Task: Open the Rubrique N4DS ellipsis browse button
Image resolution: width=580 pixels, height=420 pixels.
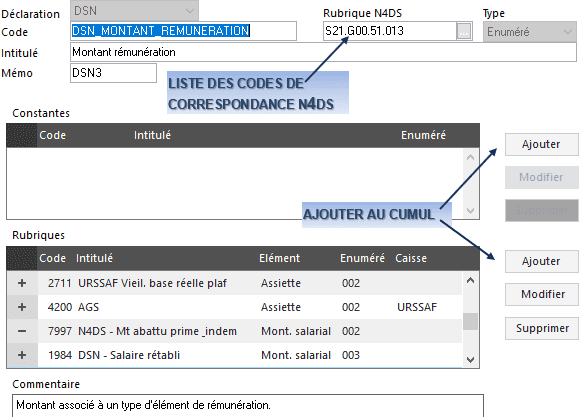Action: (464, 31)
